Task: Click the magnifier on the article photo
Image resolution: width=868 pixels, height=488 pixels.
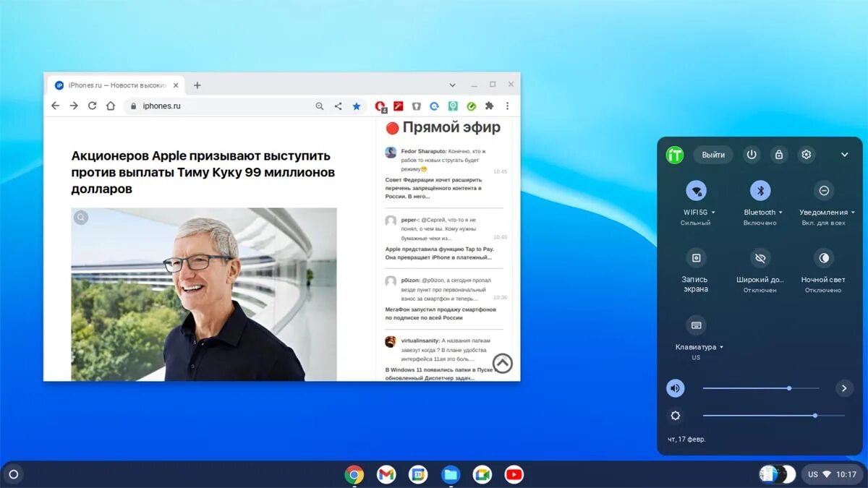Action: [81, 218]
